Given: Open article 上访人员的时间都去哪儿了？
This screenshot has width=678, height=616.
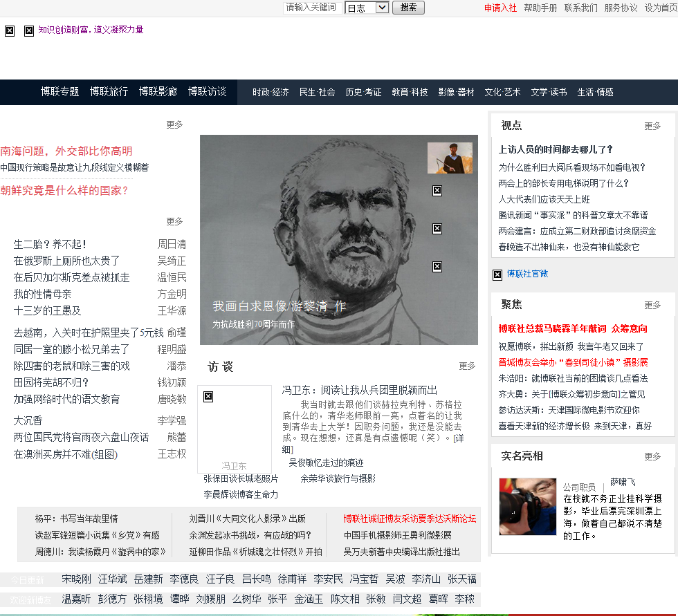Looking at the screenshot, I should point(556,149).
